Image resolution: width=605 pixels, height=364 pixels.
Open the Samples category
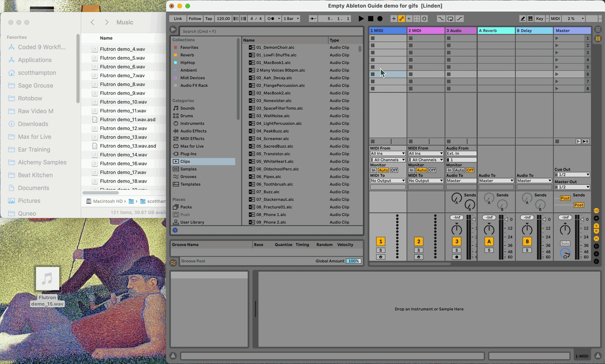(189, 169)
